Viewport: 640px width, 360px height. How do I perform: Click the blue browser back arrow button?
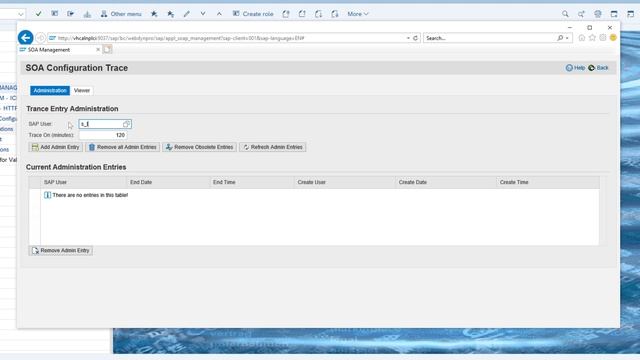click(25, 38)
